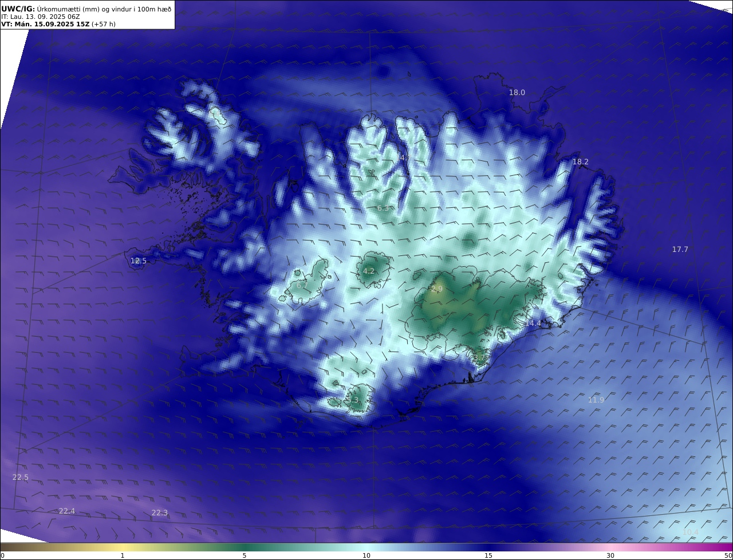The image size is (733, 560).
Task: Click the 1 tick on the color scale
Action: click(x=123, y=555)
